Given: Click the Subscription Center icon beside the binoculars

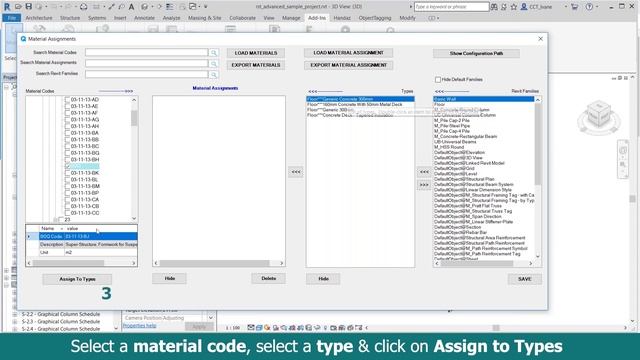Looking at the screenshot, I should (504, 7).
